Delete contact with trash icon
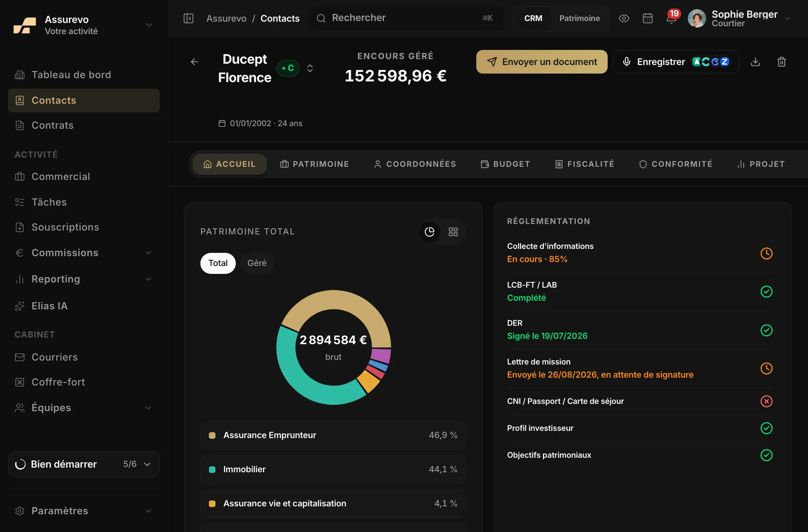 (x=781, y=62)
